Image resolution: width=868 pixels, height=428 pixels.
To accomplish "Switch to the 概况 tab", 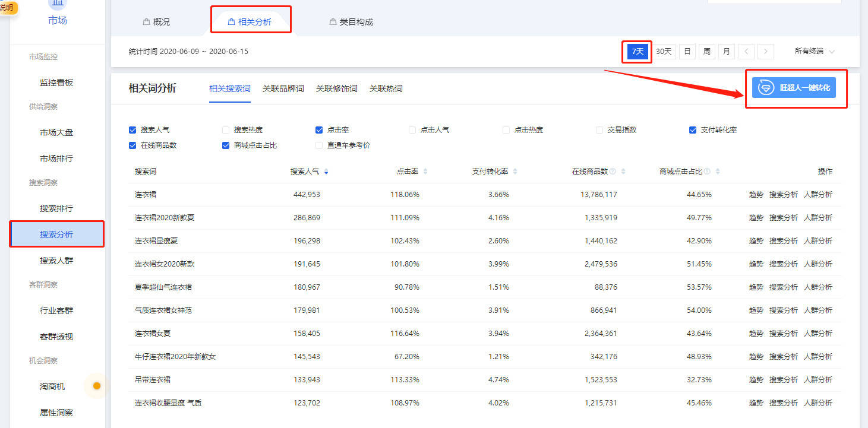I will (156, 22).
